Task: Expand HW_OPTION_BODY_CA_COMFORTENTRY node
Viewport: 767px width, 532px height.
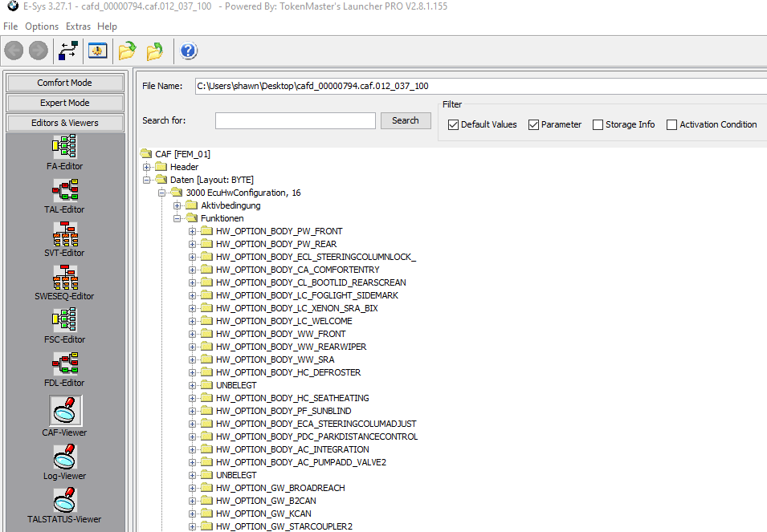Action: point(192,270)
